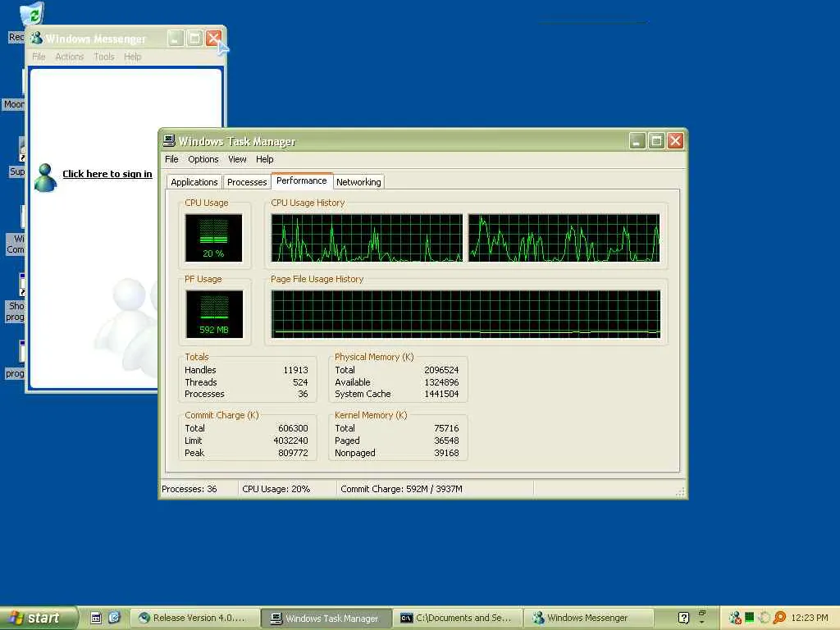Click Kernel Paged value 36548
The height and width of the screenshot is (630, 840).
click(x=446, y=441)
